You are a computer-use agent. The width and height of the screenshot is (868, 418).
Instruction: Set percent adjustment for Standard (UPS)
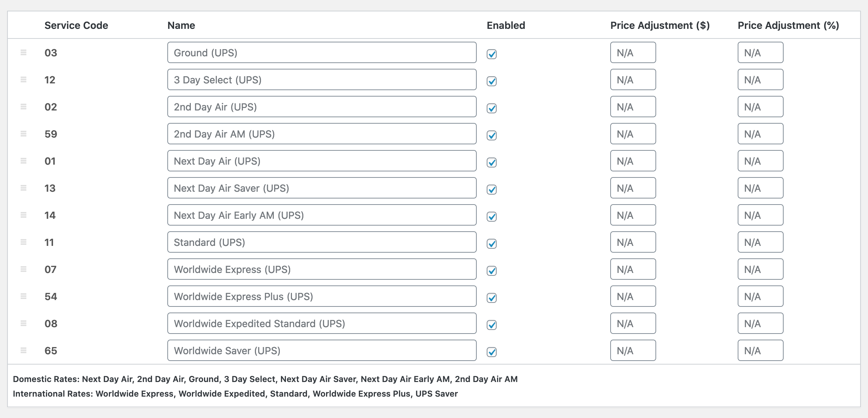pos(760,242)
